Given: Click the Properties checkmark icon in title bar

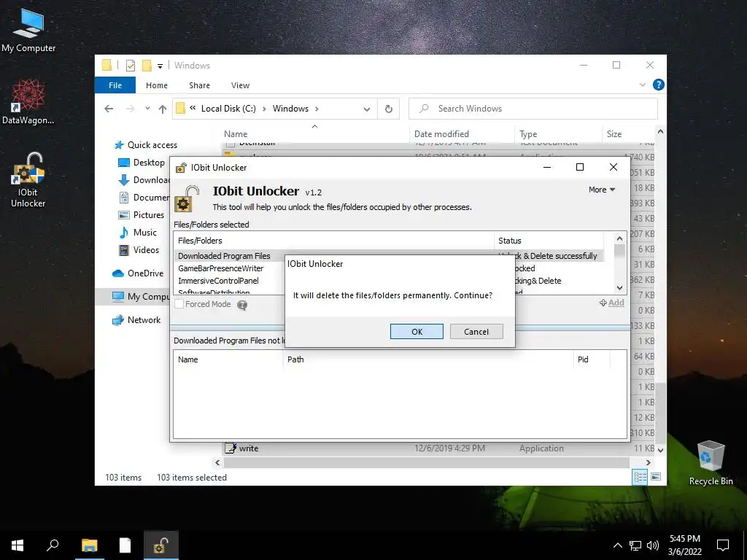Looking at the screenshot, I should point(131,65).
